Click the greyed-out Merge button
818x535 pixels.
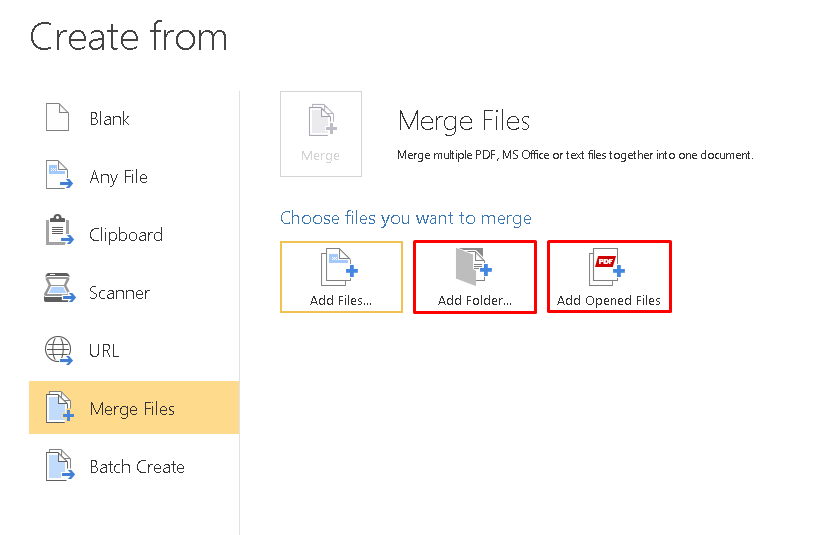pos(321,134)
